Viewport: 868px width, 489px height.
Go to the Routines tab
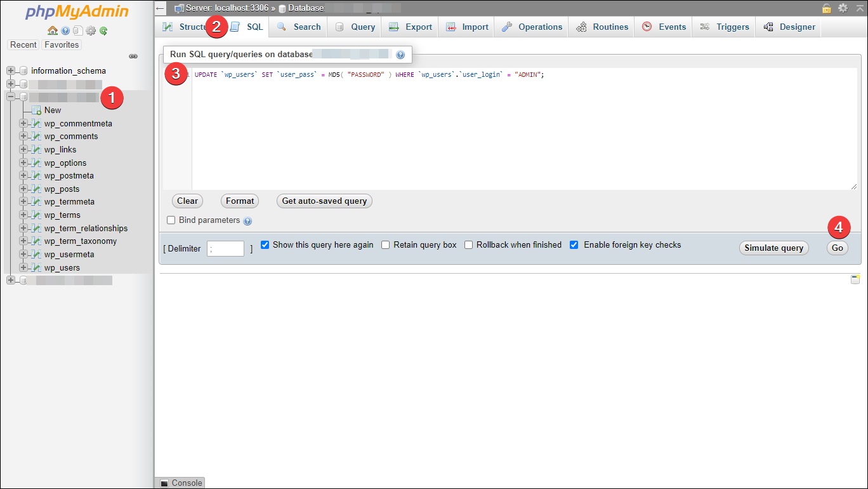click(x=602, y=27)
